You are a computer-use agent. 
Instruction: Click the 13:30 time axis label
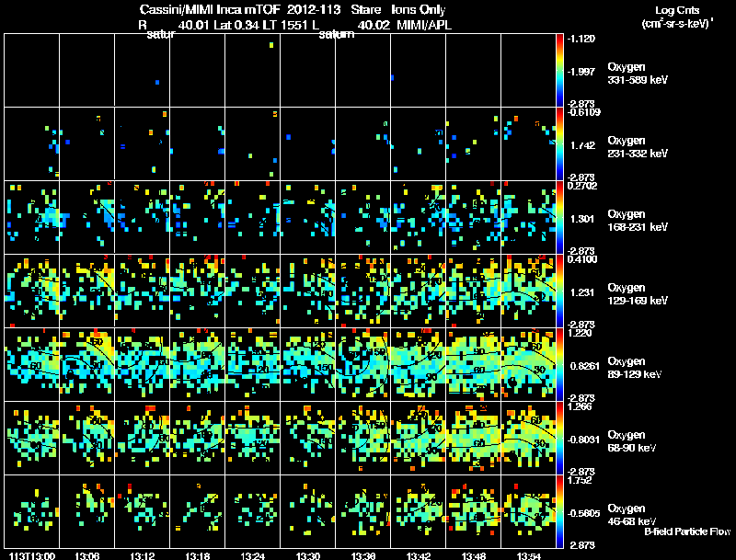click(308, 555)
